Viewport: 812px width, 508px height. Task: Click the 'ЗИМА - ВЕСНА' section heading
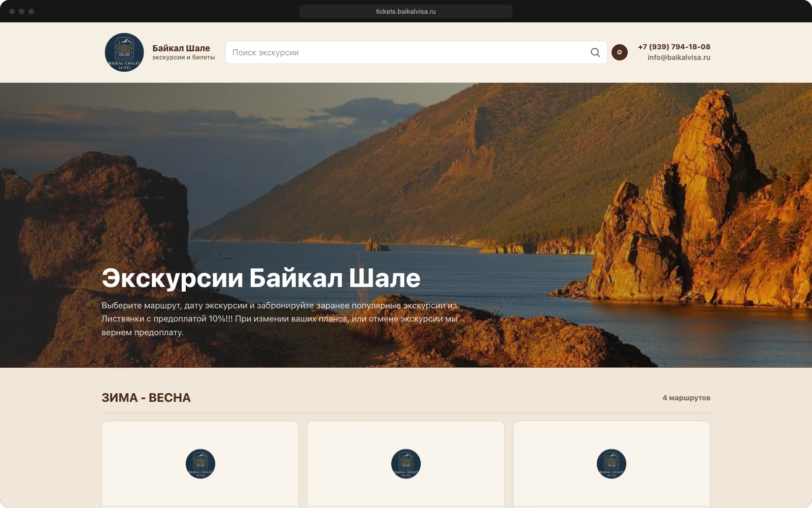click(146, 398)
